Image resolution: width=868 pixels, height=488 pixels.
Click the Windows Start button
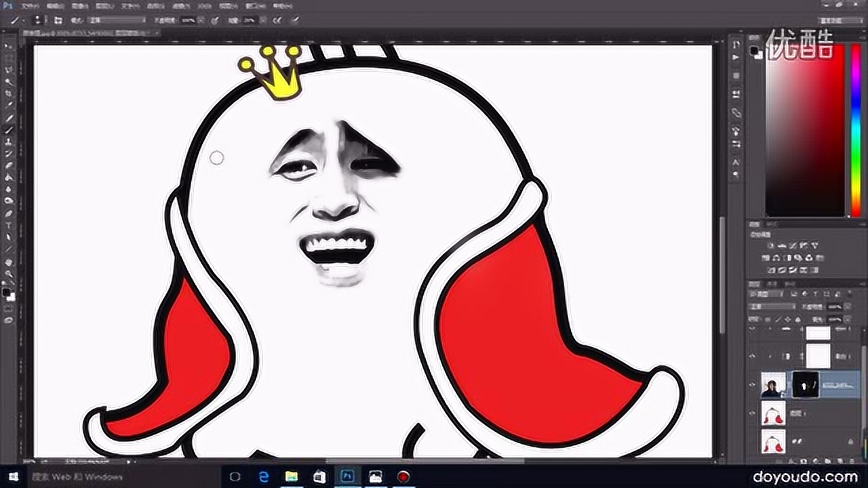pyautogui.click(x=13, y=476)
